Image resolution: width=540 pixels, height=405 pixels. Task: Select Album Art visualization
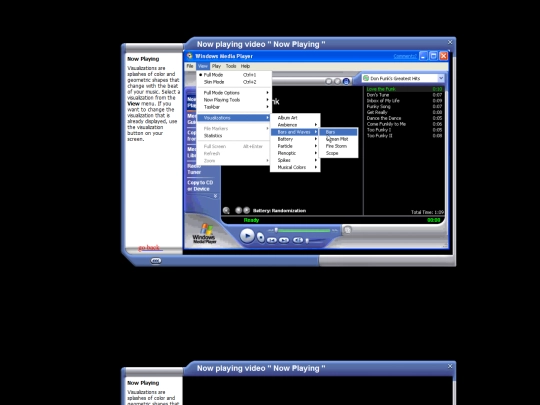[295, 118]
